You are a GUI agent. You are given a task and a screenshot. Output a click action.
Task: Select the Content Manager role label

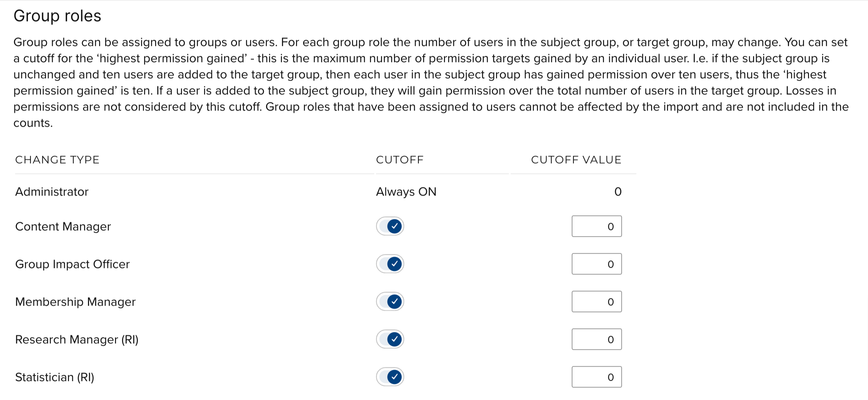63,227
